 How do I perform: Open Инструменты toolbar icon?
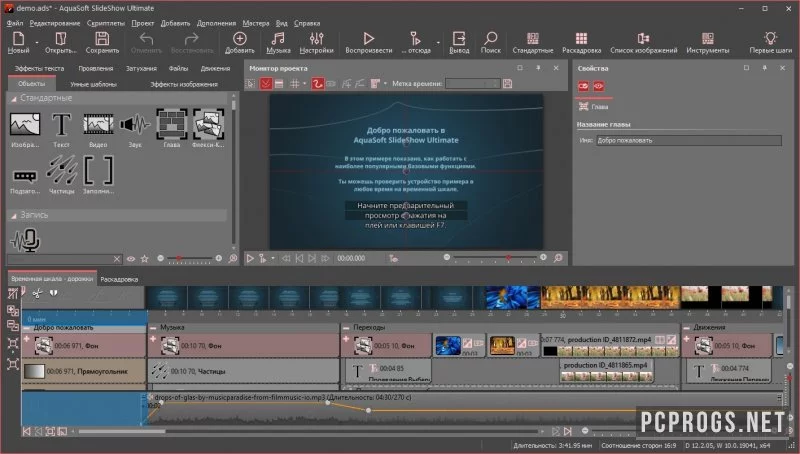pos(708,39)
